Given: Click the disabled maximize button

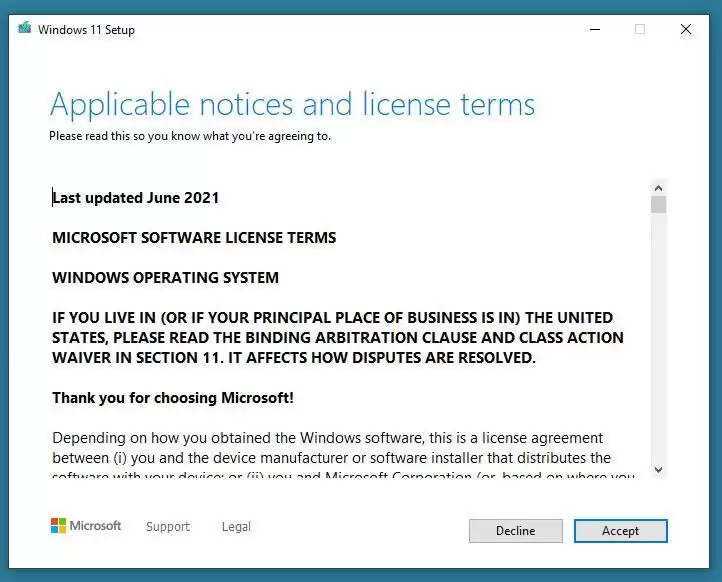Looking at the screenshot, I should [x=640, y=29].
